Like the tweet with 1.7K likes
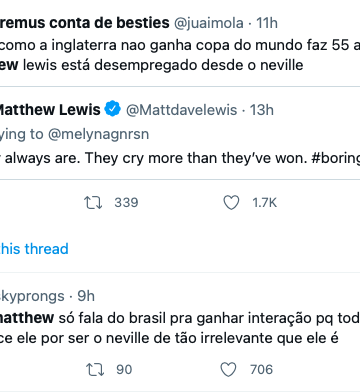This screenshot has height=392, width=360. (231, 203)
